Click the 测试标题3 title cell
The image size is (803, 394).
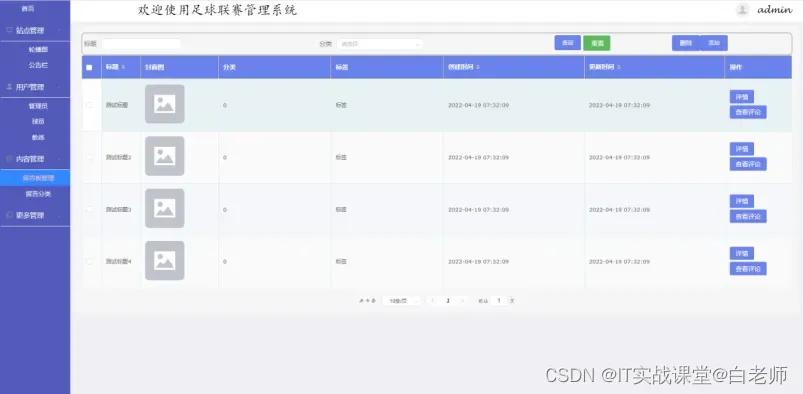point(118,210)
